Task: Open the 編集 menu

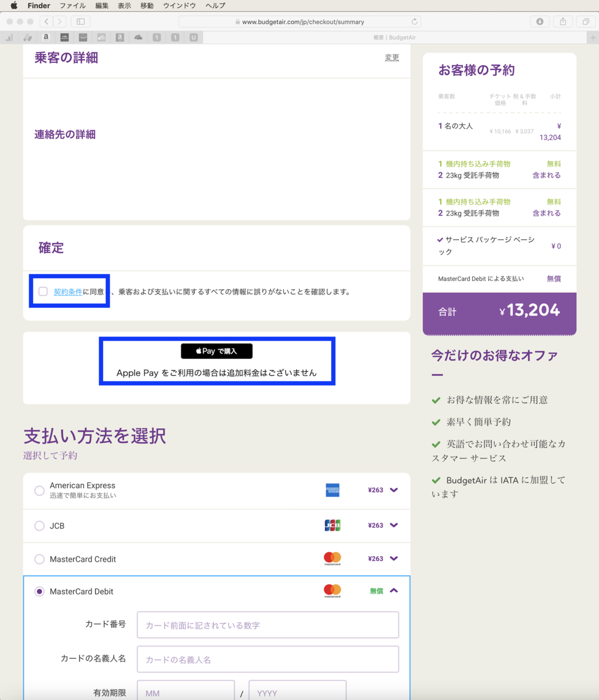Action: click(101, 5)
